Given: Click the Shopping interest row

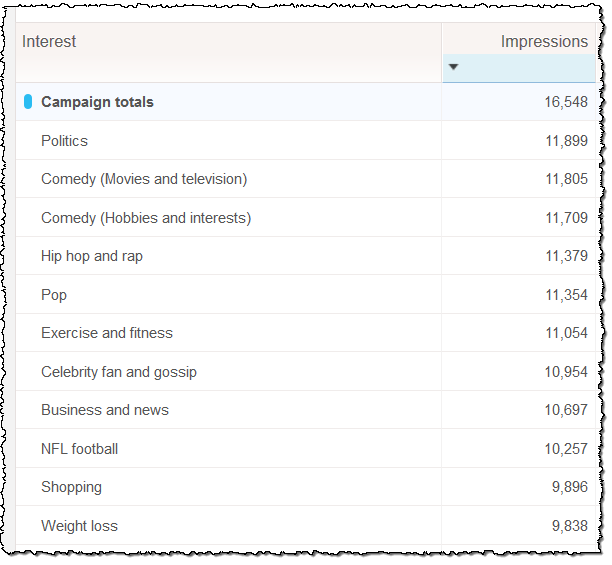Looking at the screenshot, I should (x=71, y=487).
